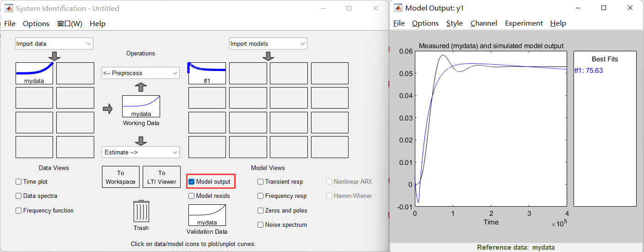
Task: Click the To LTI Viewer button
Action: [x=161, y=177]
